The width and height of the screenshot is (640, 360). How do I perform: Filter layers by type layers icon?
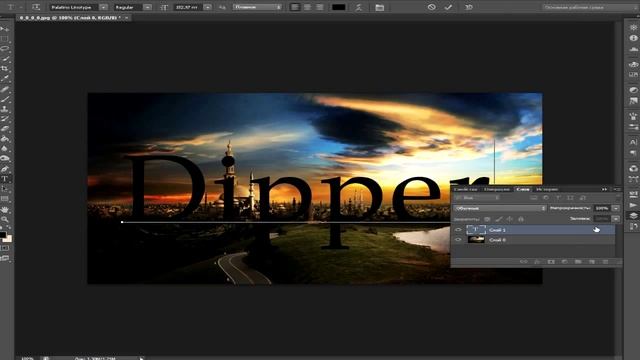click(x=558, y=198)
